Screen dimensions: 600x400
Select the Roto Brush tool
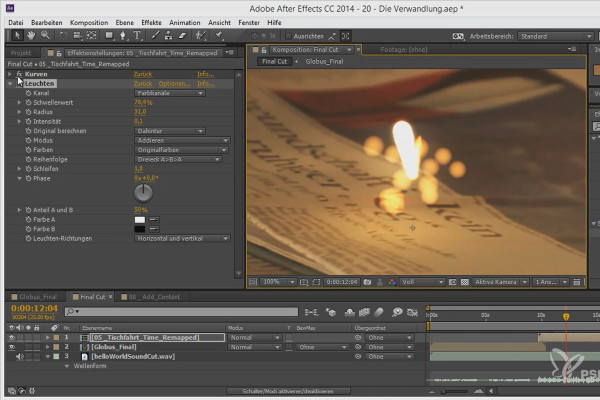coord(201,36)
